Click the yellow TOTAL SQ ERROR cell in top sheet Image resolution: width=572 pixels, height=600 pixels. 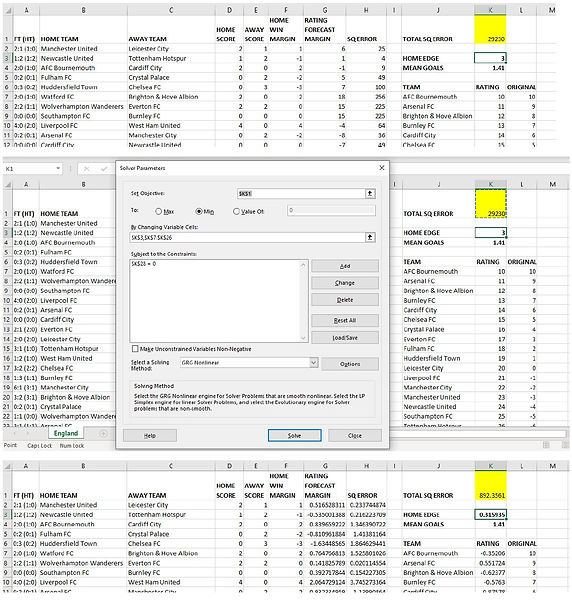[490, 29]
